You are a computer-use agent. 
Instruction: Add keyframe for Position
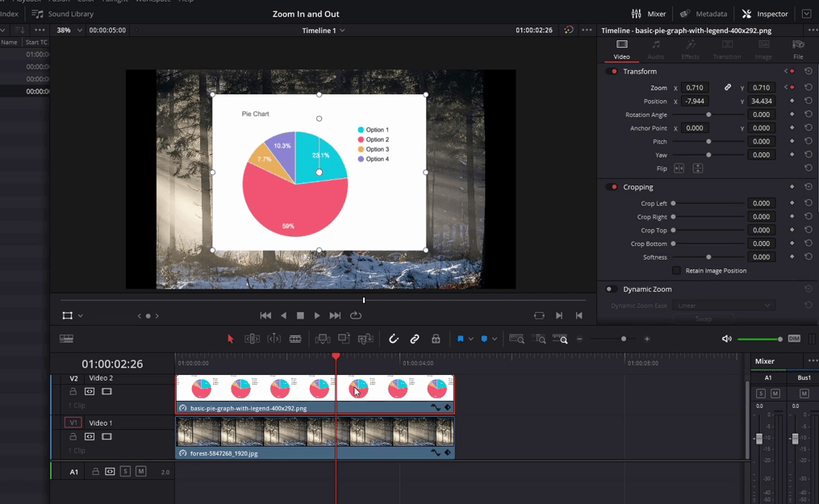click(792, 101)
